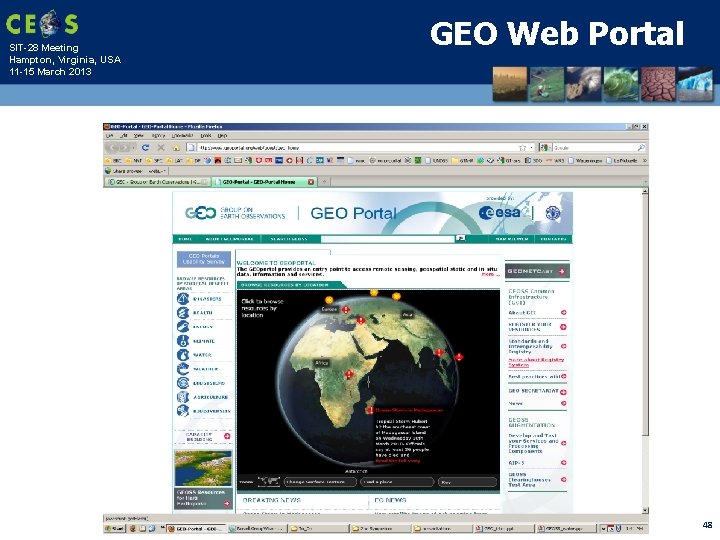Click the portal search input field
The height and width of the screenshot is (540, 720).
[x=388, y=239]
